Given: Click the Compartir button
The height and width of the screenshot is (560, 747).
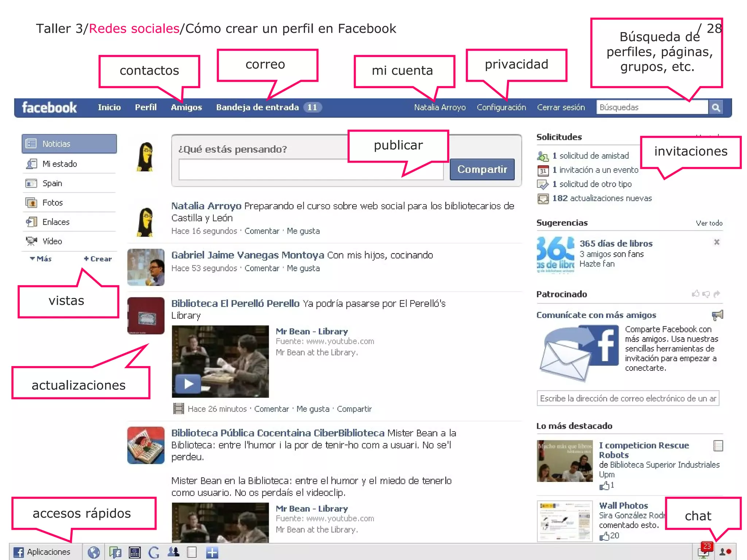Looking at the screenshot, I should [482, 169].
